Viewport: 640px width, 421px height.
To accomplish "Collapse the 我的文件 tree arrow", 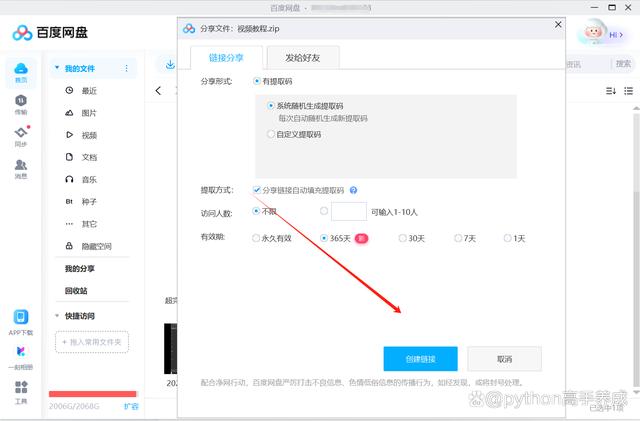I will click(x=57, y=67).
